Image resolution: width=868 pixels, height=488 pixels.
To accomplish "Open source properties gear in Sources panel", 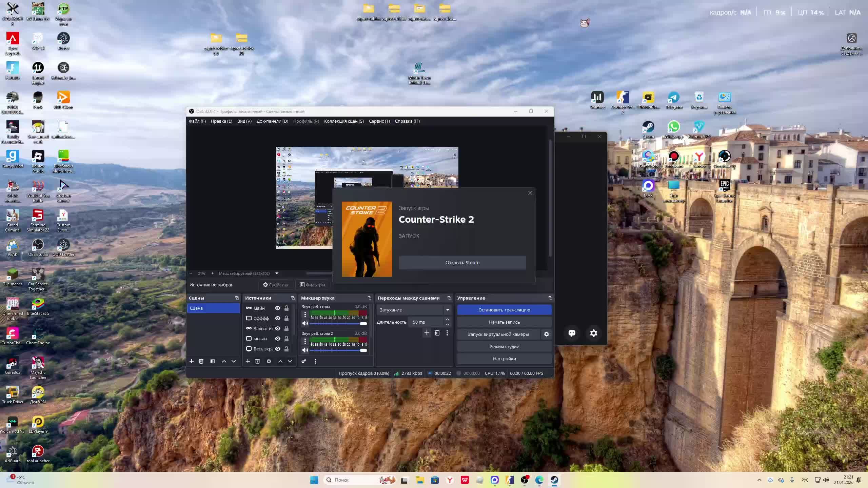I will [269, 361].
